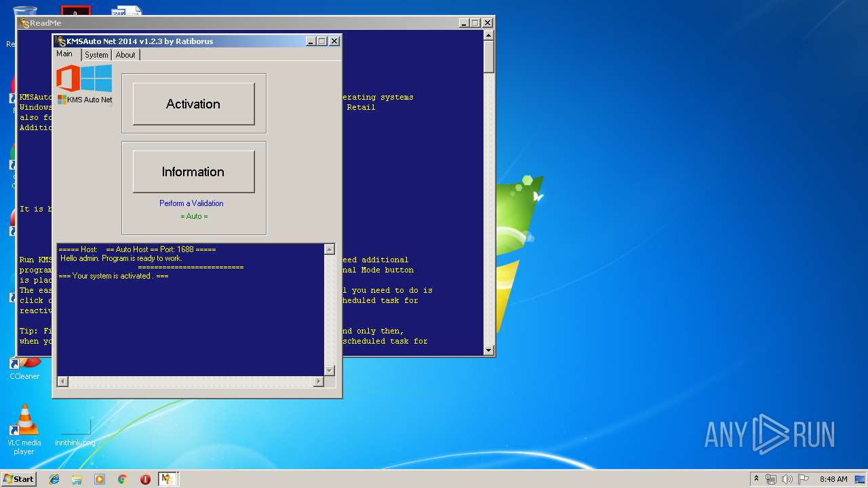
Task: Click the KMSAuto taskbar button
Action: pos(167,479)
